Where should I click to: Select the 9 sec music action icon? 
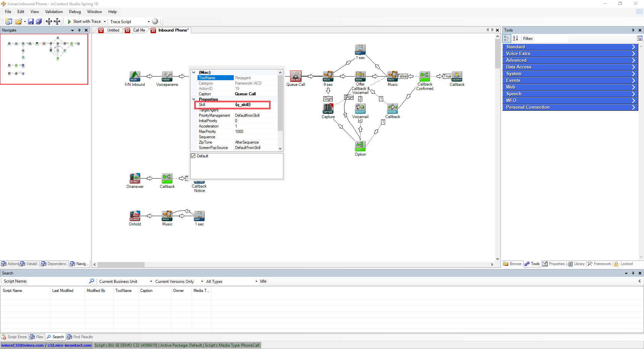click(328, 76)
